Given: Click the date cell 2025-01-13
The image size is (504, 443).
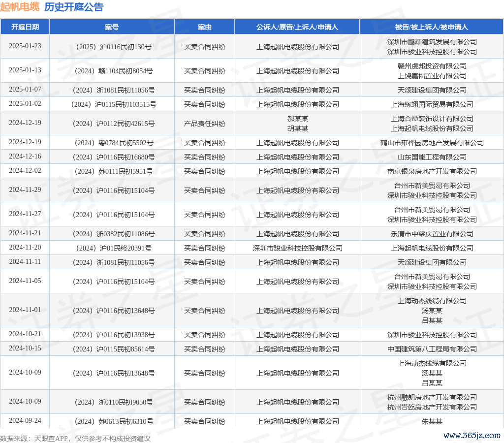Looking at the screenshot, I should (x=25, y=70).
